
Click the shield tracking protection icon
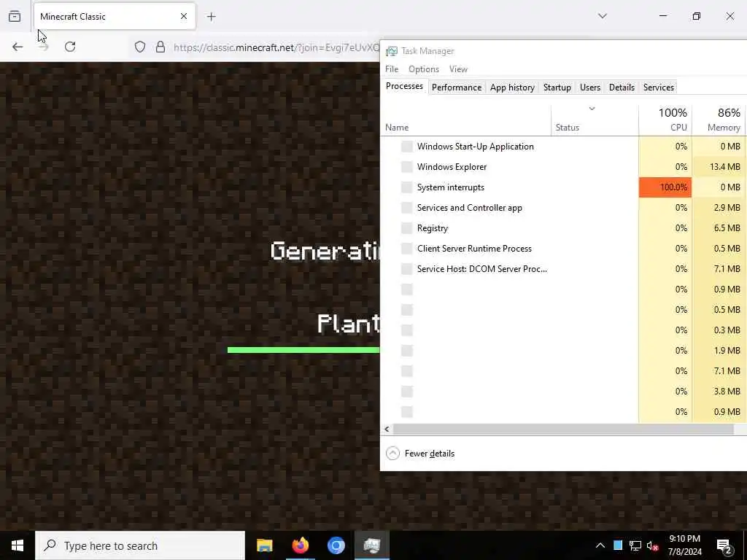(139, 47)
